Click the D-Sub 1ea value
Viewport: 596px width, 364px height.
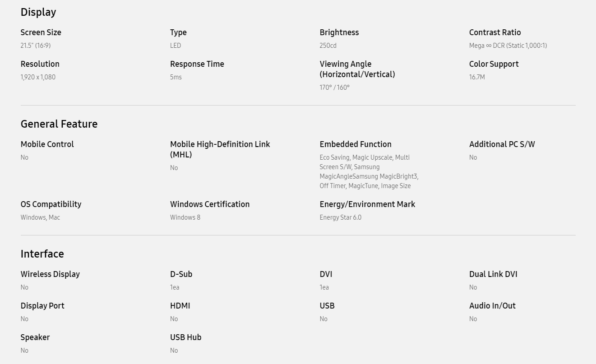coord(175,287)
